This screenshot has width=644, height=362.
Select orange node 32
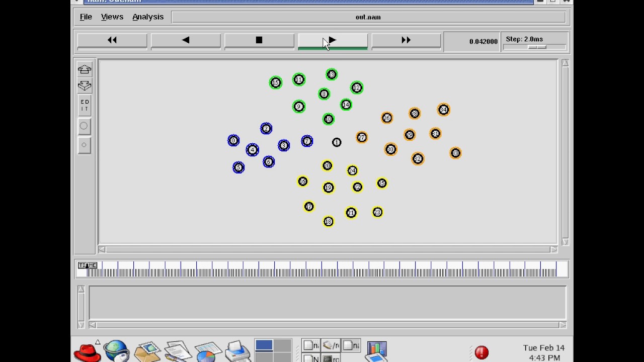pos(418,159)
